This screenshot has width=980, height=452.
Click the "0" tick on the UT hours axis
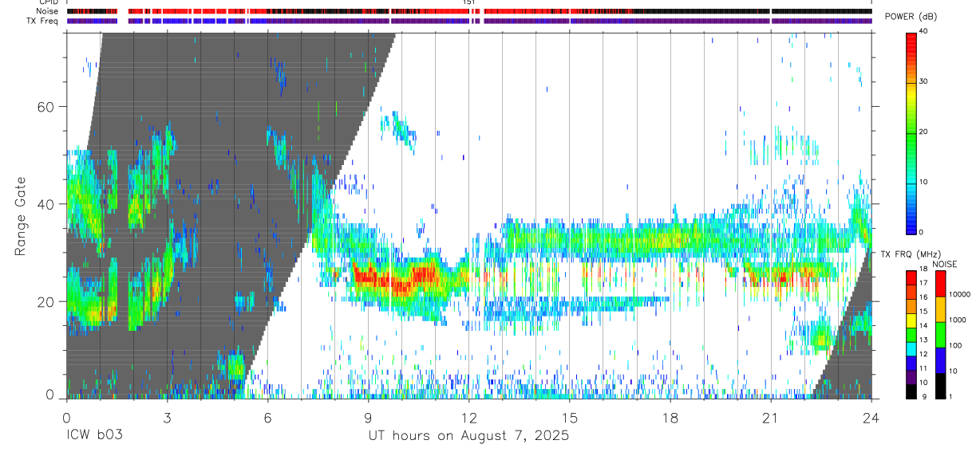65,418
